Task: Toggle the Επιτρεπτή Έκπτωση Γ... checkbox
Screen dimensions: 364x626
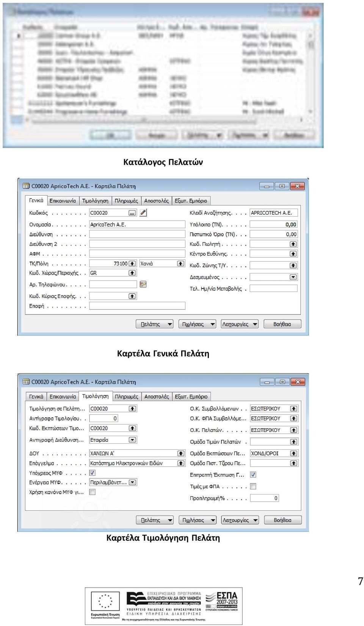Action: tap(253, 475)
